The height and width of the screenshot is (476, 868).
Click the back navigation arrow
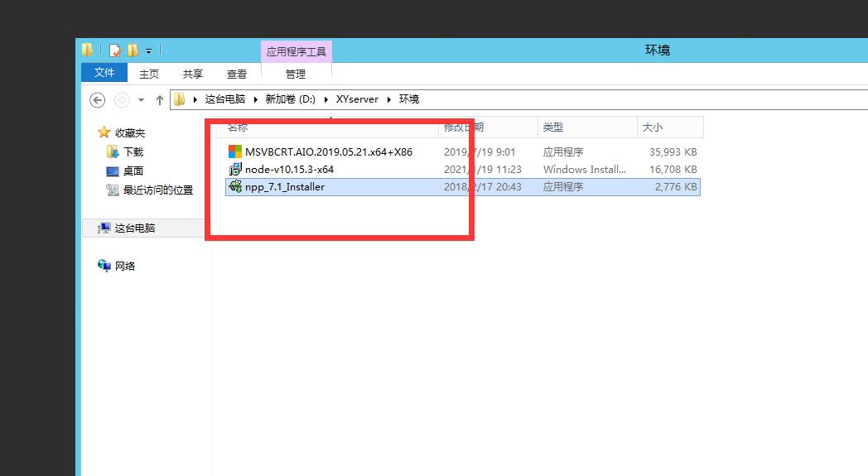(x=98, y=99)
